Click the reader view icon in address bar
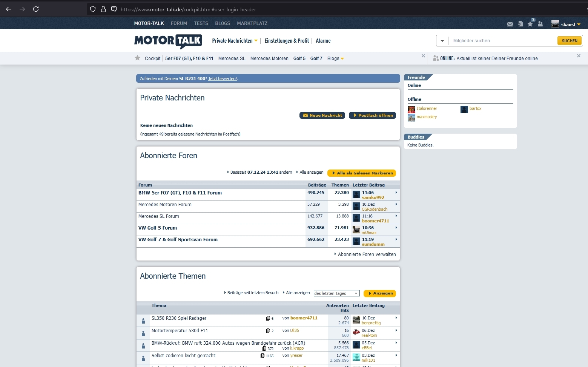The height and width of the screenshot is (367, 588). (114, 9)
